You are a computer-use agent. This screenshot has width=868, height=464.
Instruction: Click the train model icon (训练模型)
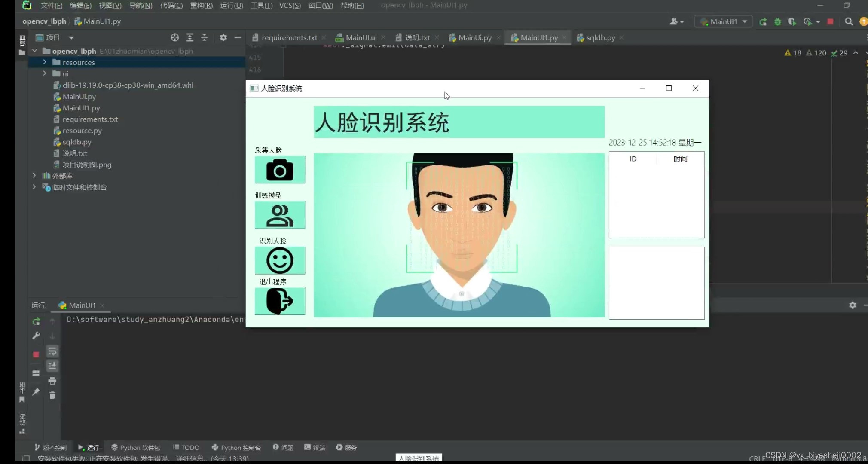(279, 215)
